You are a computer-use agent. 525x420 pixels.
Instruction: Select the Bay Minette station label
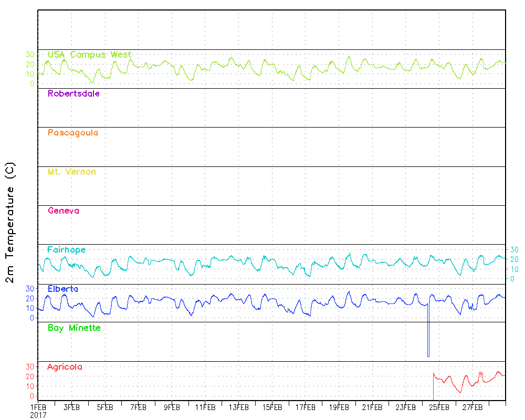click(x=74, y=328)
